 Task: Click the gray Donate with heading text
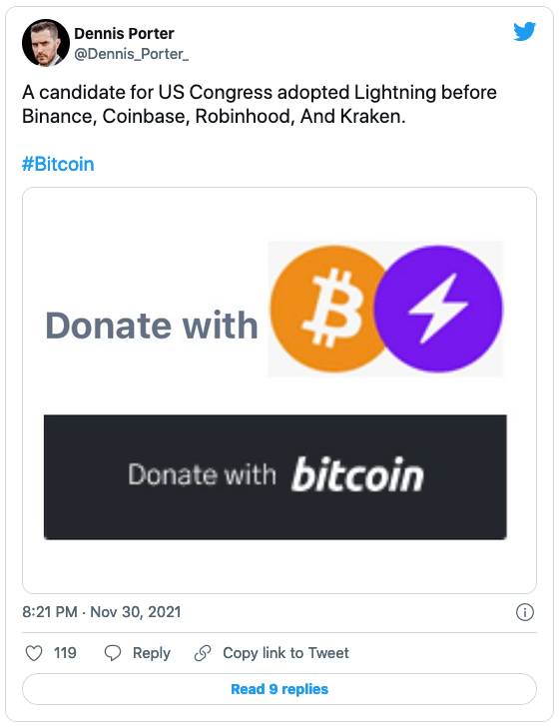pyautogui.click(x=152, y=326)
